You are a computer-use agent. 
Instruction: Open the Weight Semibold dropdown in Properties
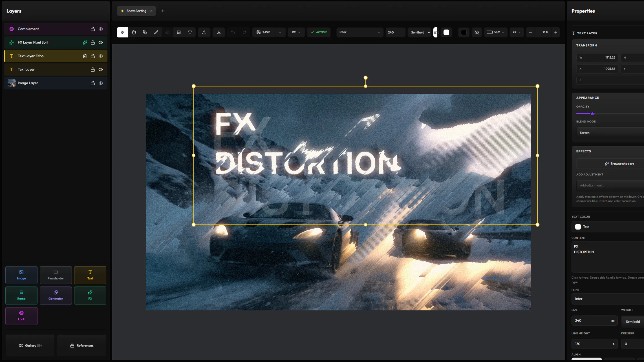click(632, 321)
